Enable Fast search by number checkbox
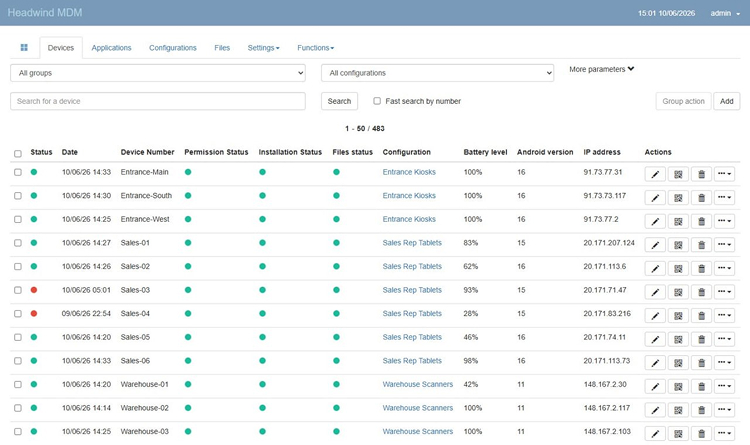 pyautogui.click(x=377, y=101)
